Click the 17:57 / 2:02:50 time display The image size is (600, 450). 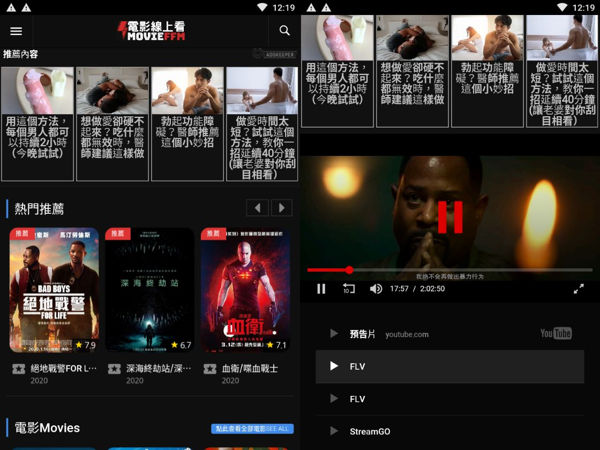[x=417, y=289]
